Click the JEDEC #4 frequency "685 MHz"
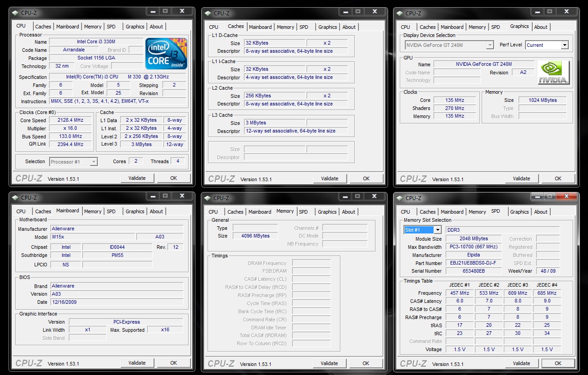The height and width of the screenshot is (375, 588). pyautogui.click(x=547, y=293)
